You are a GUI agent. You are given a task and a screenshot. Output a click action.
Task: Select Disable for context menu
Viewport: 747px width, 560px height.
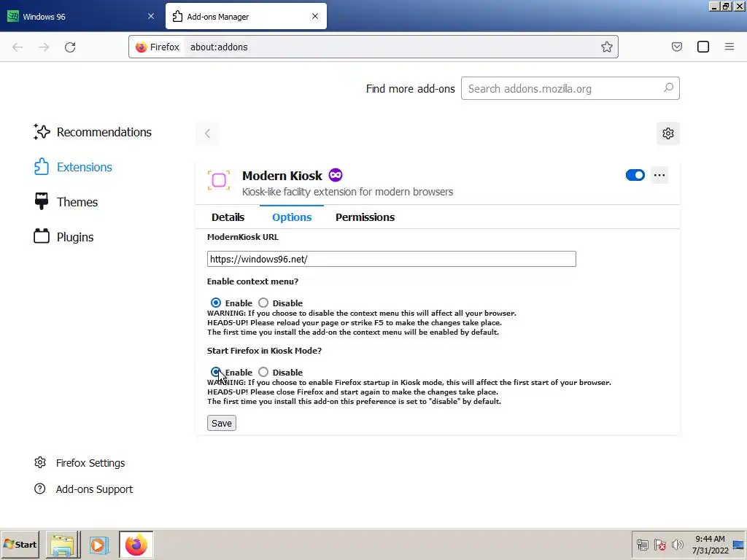[263, 303]
